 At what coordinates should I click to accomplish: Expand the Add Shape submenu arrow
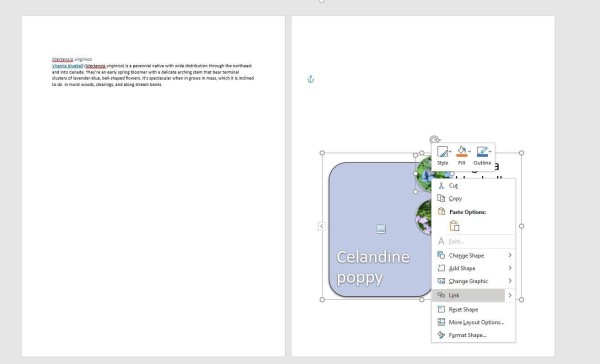pos(510,268)
